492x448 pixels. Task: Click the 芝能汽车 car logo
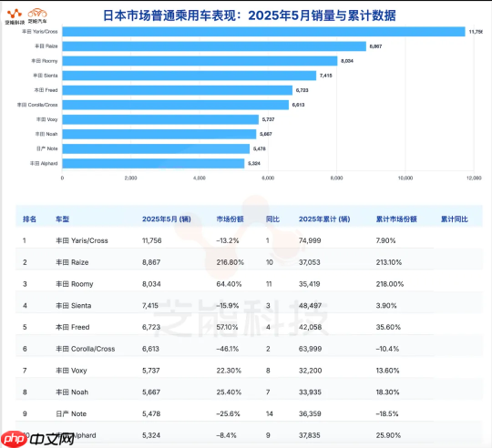[x=37, y=15]
